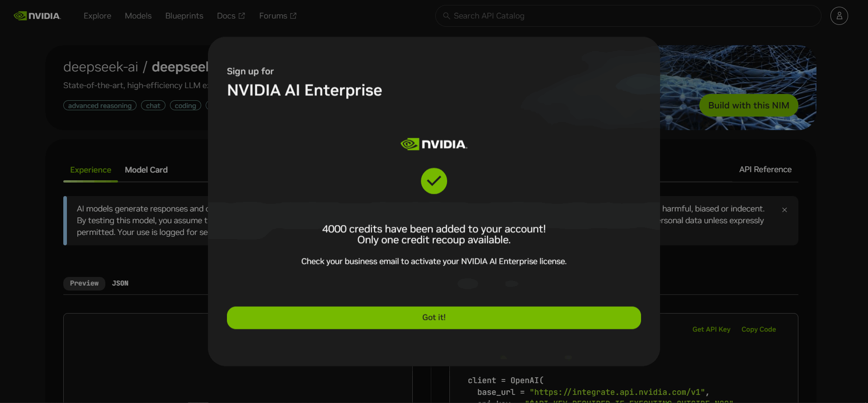Screen dimensions: 868x403
Task: Focus the Search API Catalog field
Action: [628, 16]
